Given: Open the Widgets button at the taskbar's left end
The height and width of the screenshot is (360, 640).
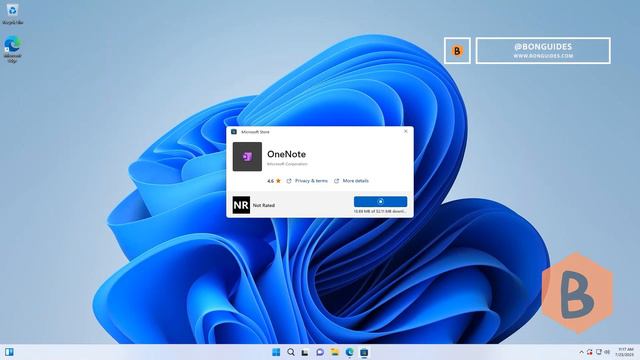Looking at the screenshot, I should [x=9, y=352].
